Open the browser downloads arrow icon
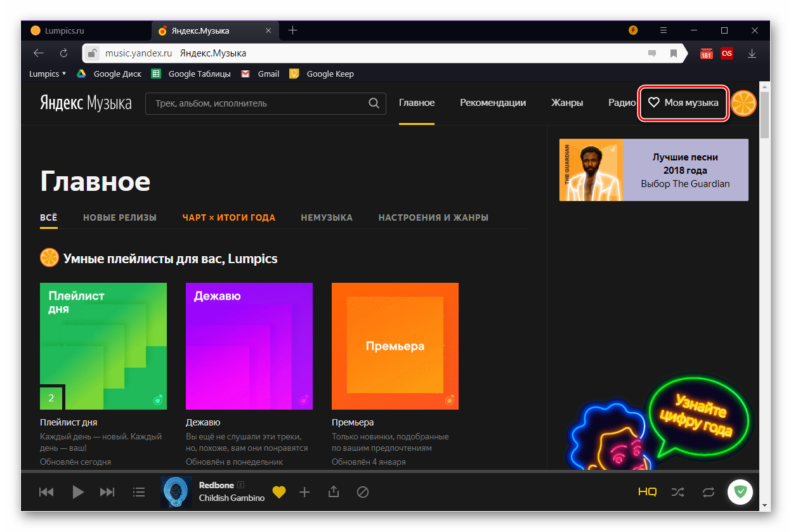The width and height of the screenshot is (791, 532). [x=752, y=53]
